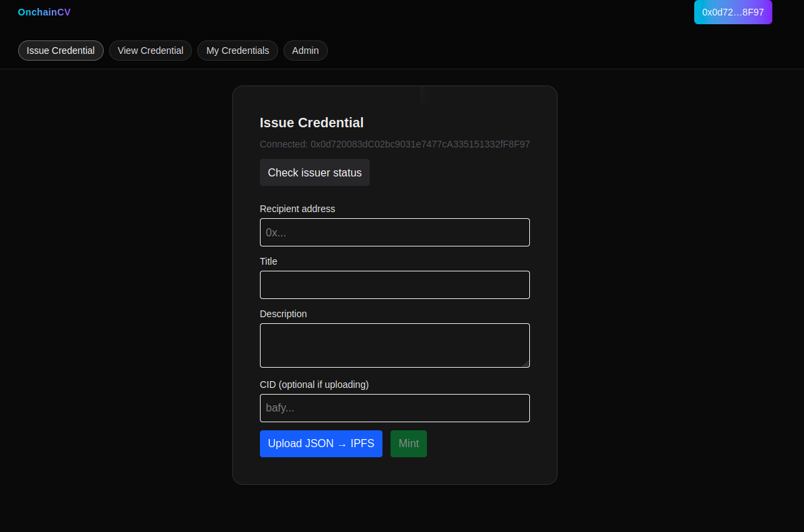This screenshot has height=532, width=804.
Task: Select the Connected wallet address text
Action: (395, 144)
